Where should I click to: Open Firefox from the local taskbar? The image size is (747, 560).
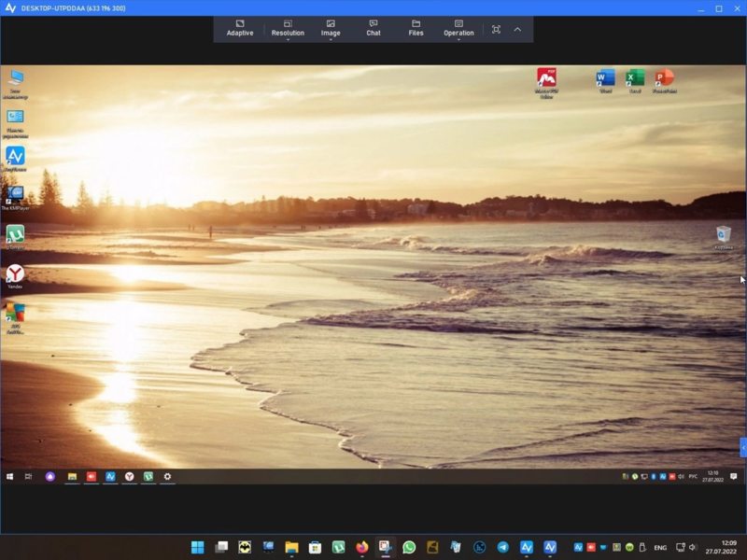pyautogui.click(x=362, y=547)
